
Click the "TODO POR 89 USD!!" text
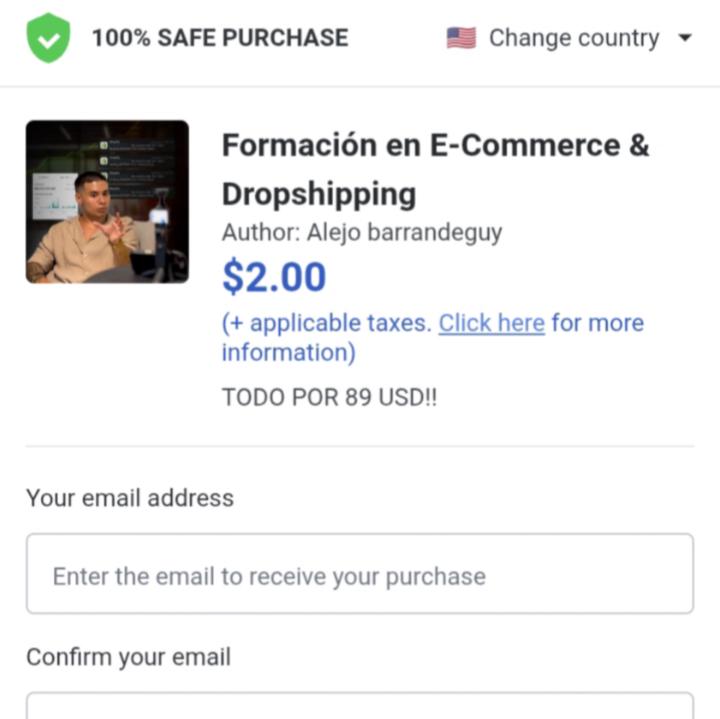tap(329, 397)
